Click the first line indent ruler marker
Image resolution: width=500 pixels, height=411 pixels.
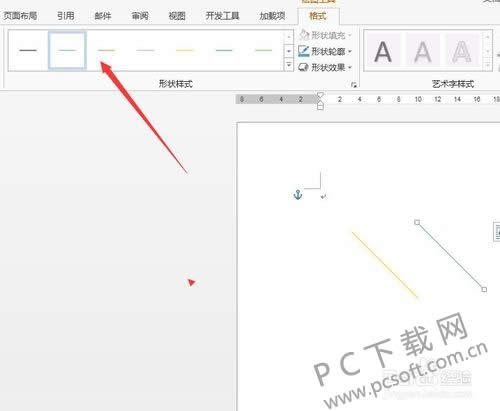(x=320, y=95)
